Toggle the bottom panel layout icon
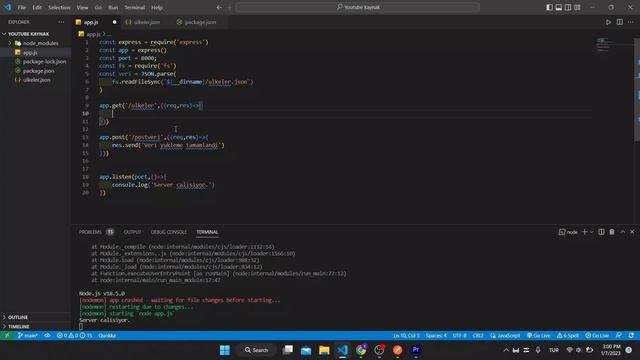The width and height of the screenshot is (640, 360). tap(559, 7)
